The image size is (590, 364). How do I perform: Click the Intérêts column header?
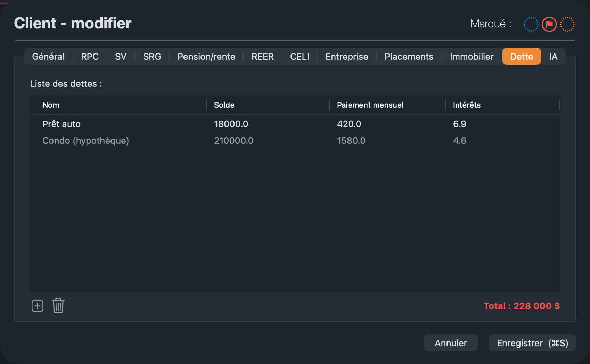point(502,105)
